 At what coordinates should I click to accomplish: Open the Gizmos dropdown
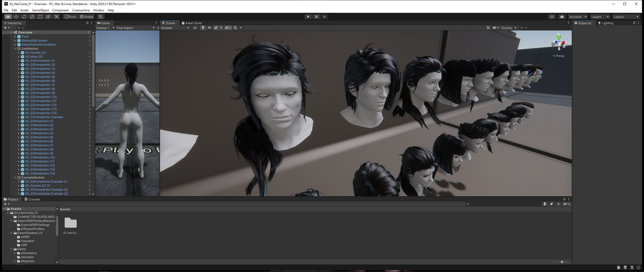[x=508, y=27]
